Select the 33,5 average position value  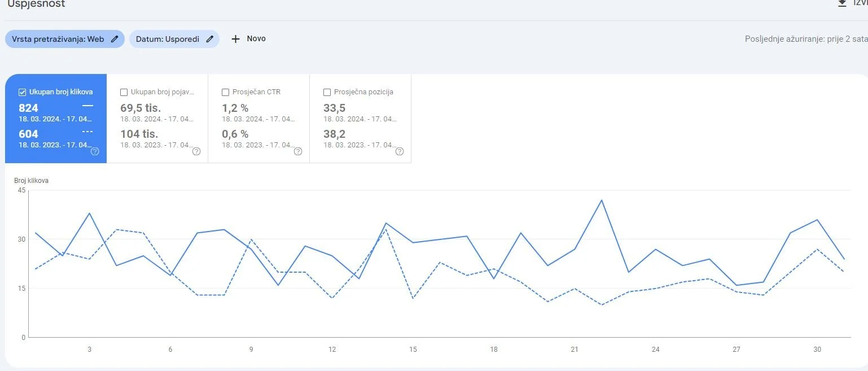click(335, 108)
